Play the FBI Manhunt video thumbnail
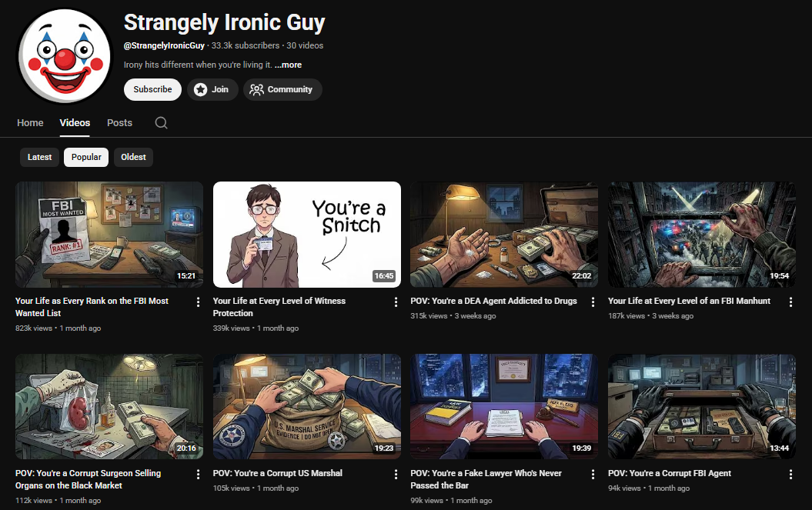The height and width of the screenshot is (510, 812). pos(701,234)
